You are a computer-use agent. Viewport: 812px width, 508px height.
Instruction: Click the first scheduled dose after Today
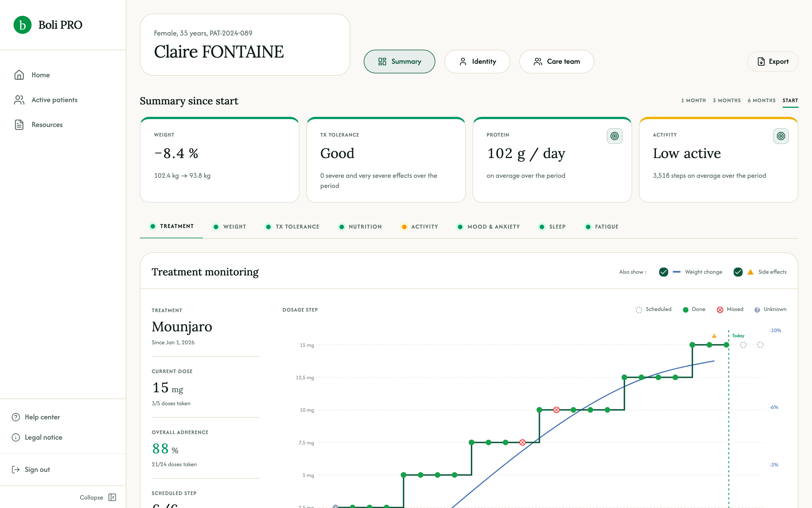point(743,345)
